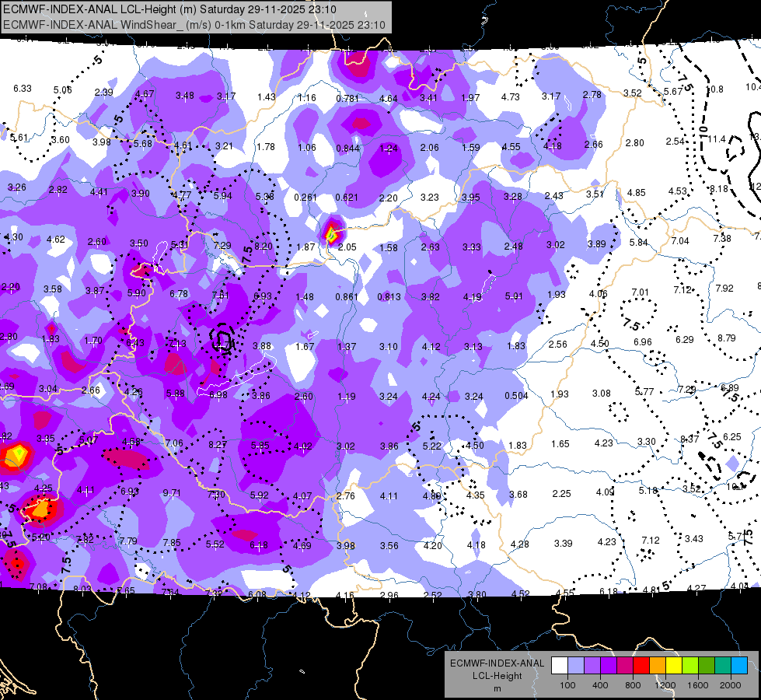Click the contour label '10'

coord(703,131)
